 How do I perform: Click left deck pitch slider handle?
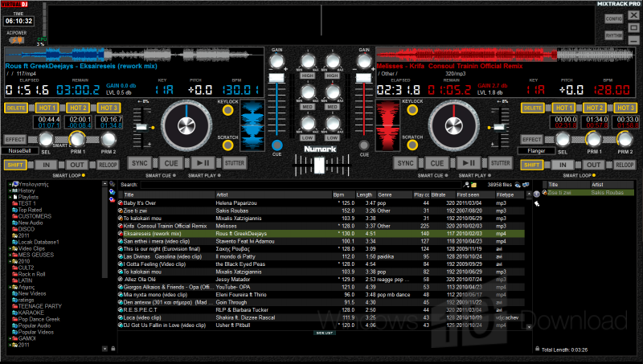tap(141, 127)
